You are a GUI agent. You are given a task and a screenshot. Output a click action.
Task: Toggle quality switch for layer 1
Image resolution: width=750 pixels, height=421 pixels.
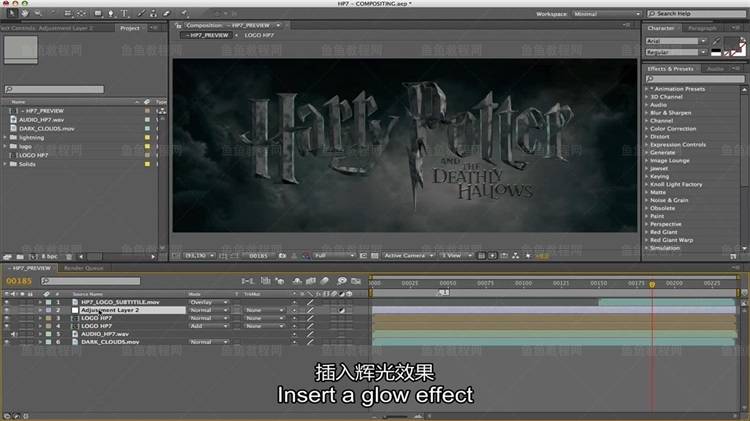click(x=310, y=302)
